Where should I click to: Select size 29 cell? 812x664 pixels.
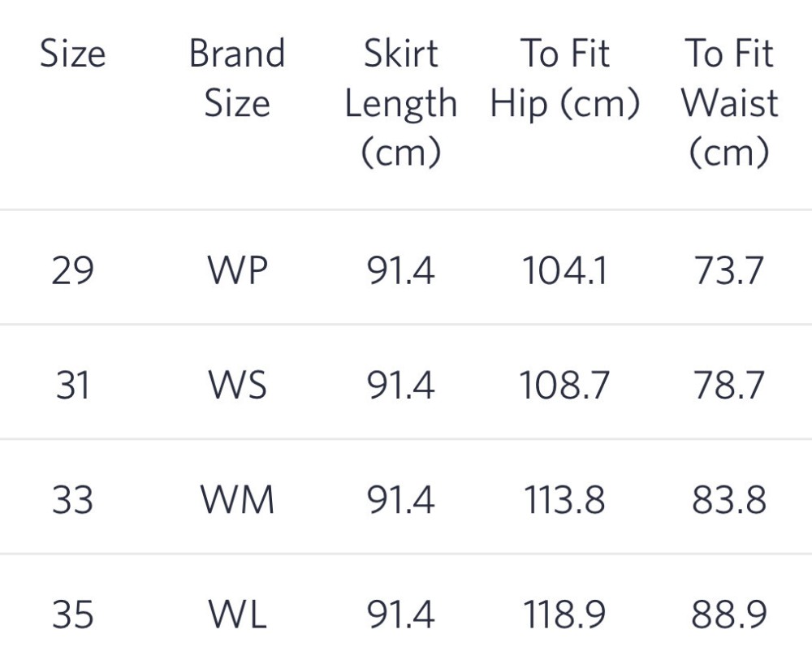(73, 269)
